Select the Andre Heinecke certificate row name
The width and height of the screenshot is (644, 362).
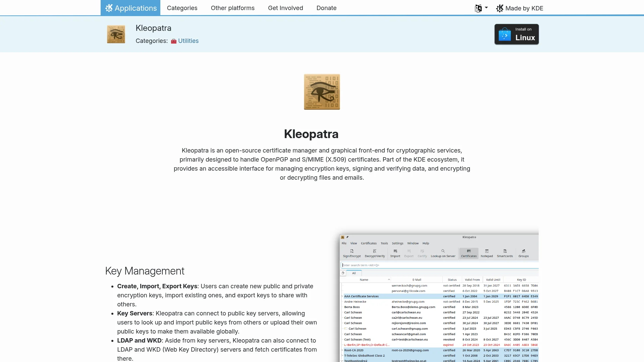coord(355,302)
